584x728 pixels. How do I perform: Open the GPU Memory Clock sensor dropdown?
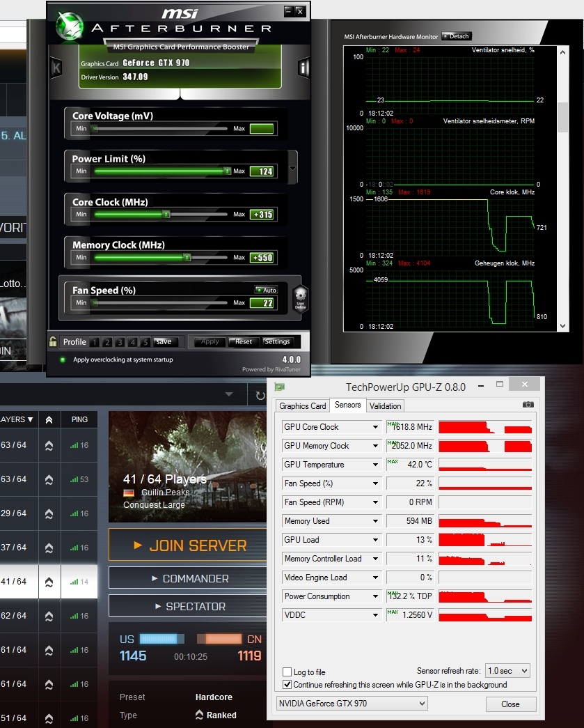(x=375, y=446)
